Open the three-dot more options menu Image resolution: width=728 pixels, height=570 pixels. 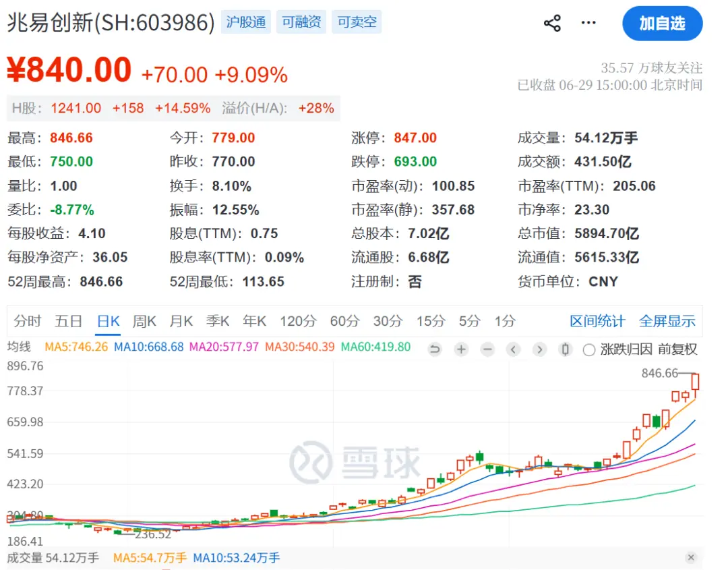588,22
